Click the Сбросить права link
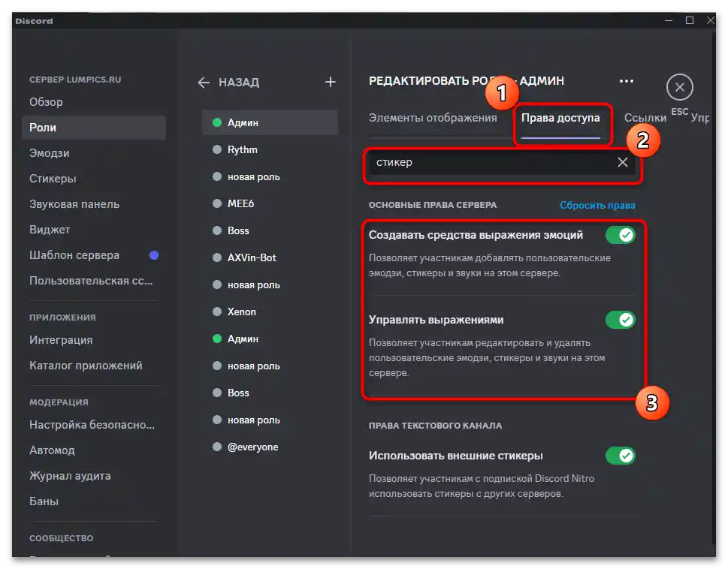 click(x=597, y=205)
